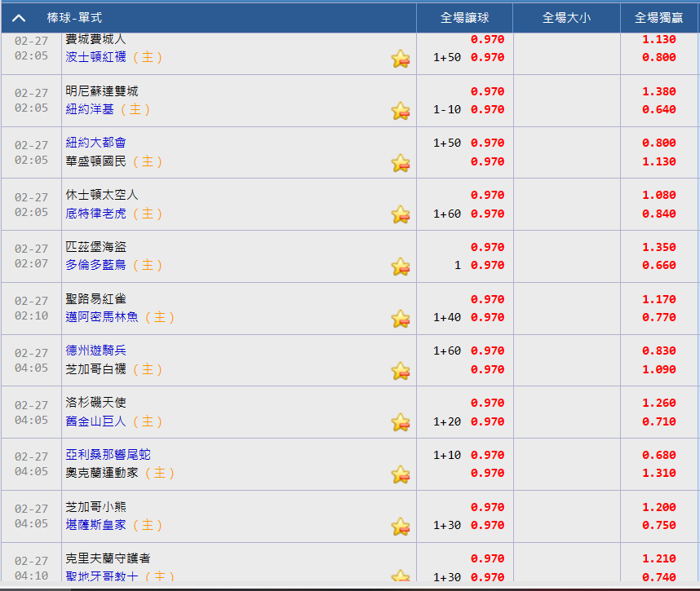Toggle favorite star for 華盛頓國民 match

coord(401,163)
